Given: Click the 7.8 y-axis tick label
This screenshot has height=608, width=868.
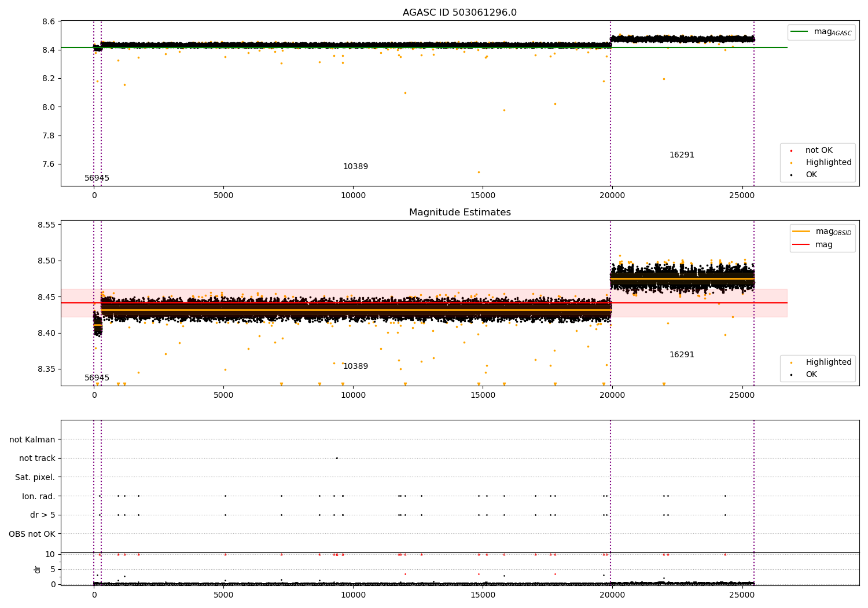Looking at the screenshot, I should pyautogui.click(x=49, y=135).
